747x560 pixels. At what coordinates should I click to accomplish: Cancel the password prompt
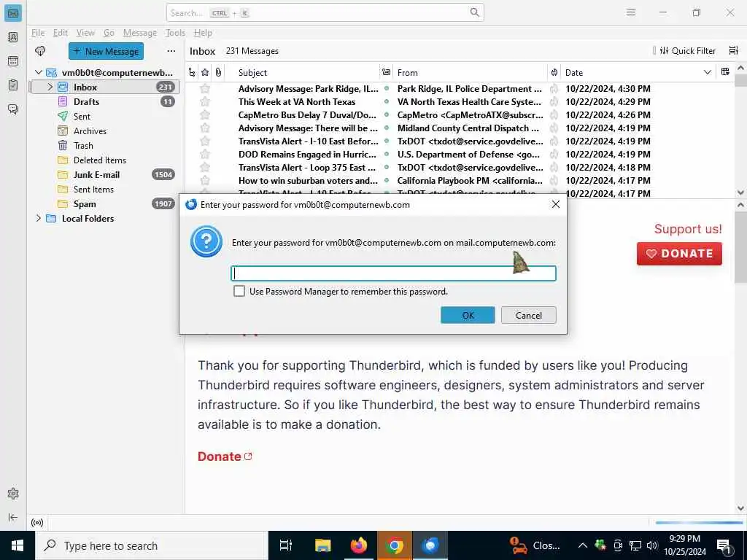point(528,315)
